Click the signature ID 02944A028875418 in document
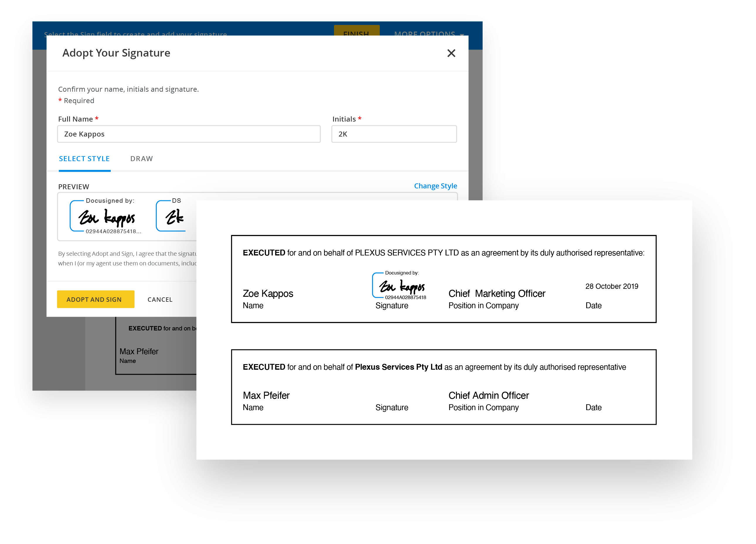Screen dimensions: 756x544 click(x=405, y=297)
